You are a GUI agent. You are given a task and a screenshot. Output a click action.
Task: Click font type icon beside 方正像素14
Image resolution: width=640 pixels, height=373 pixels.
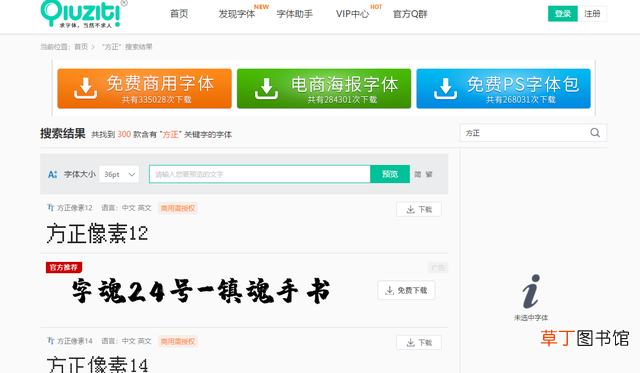click(51, 341)
